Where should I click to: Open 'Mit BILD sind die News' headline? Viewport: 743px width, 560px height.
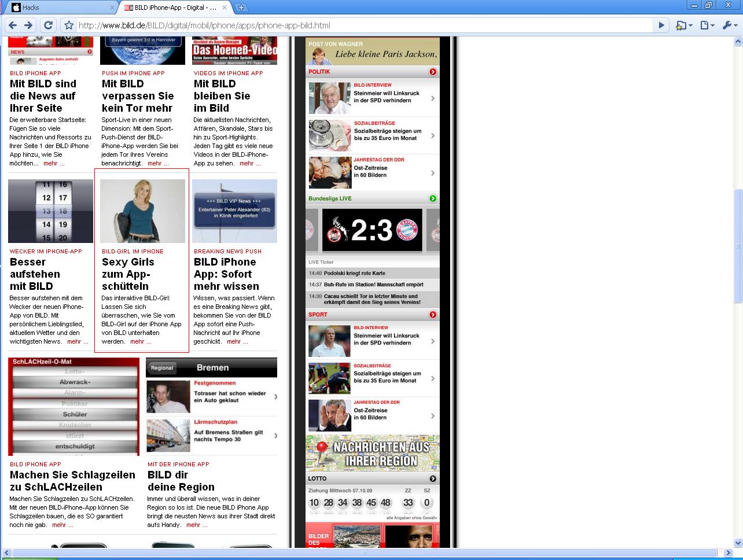coord(43,96)
